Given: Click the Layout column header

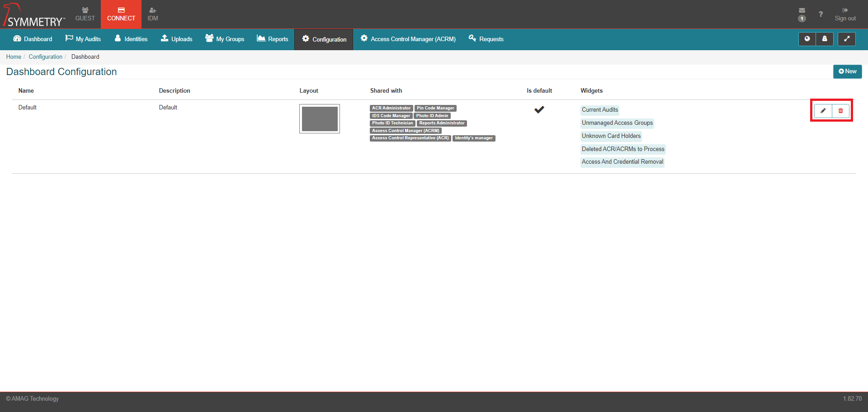Looking at the screenshot, I should pos(309,91).
